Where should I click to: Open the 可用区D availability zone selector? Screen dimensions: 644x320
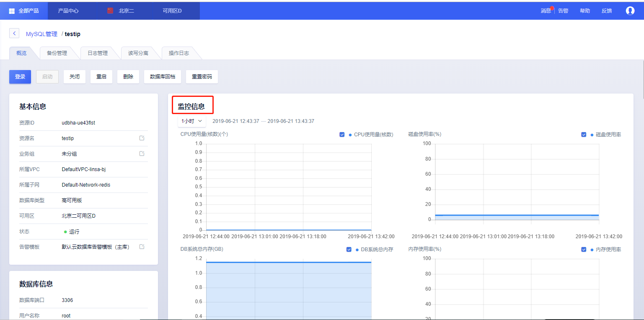172,10
